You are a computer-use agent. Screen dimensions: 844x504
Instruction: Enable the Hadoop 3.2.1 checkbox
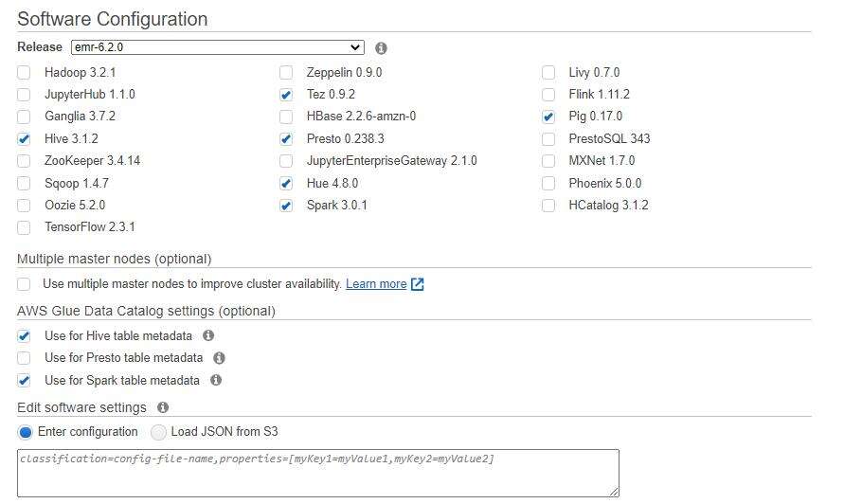click(x=24, y=73)
